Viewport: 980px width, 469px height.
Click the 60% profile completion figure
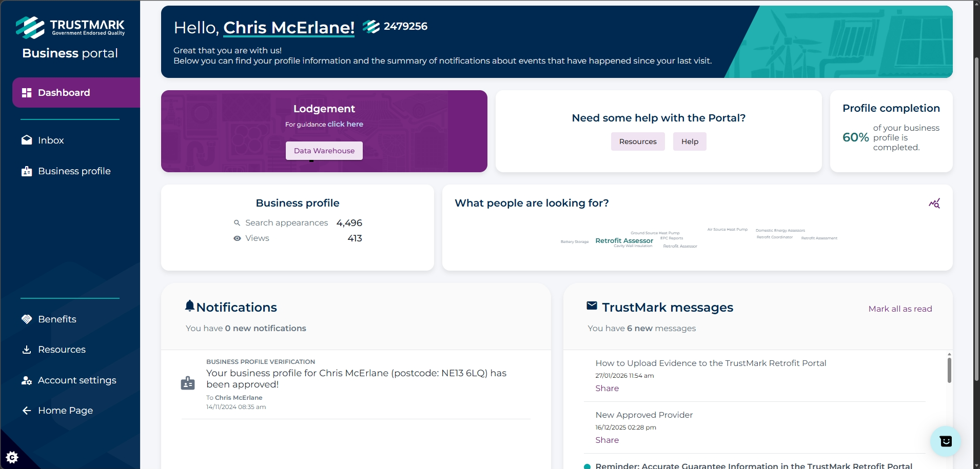856,137
